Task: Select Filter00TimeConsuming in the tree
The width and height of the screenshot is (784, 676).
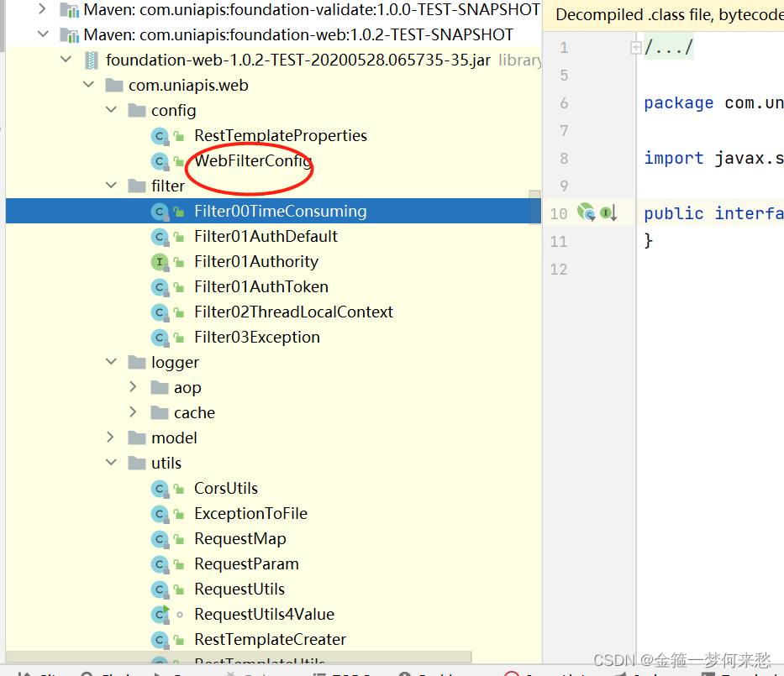Action: [x=281, y=211]
